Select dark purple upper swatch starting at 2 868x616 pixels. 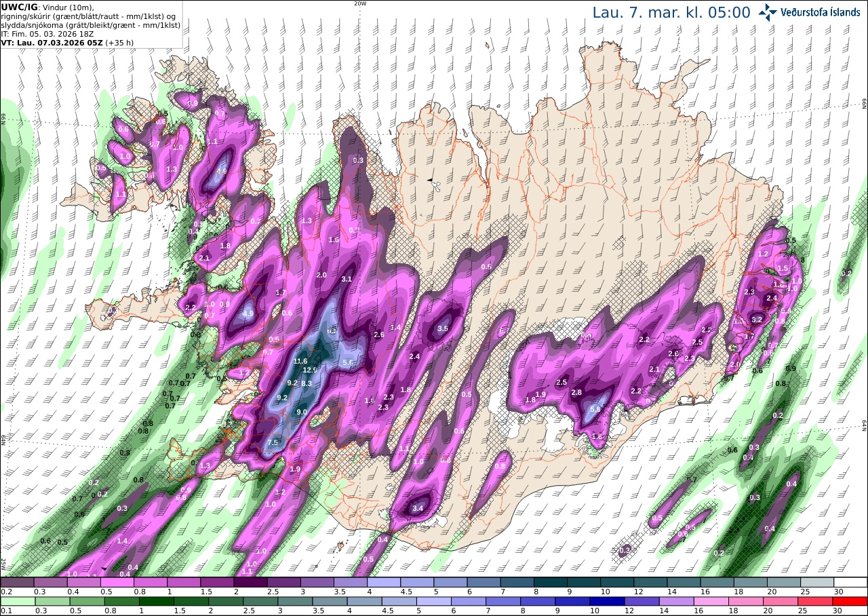250,582
